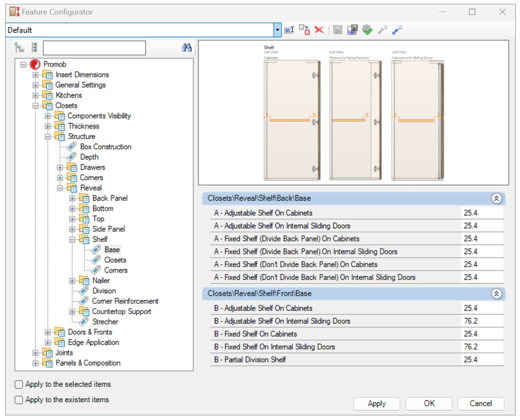The image size is (520, 420).
Task: Click the collapse all tree icon
Action: [x=35, y=48]
